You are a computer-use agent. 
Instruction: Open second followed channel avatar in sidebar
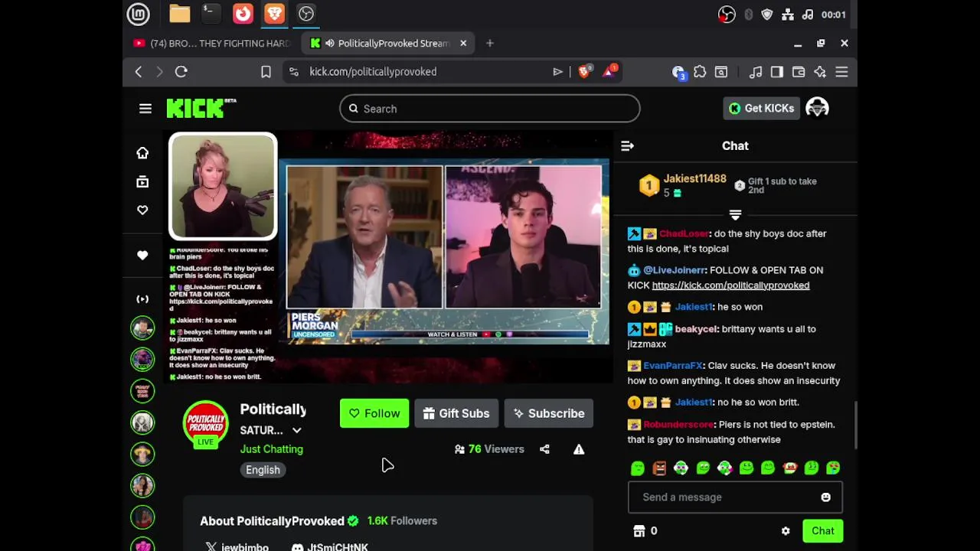(x=142, y=359)
